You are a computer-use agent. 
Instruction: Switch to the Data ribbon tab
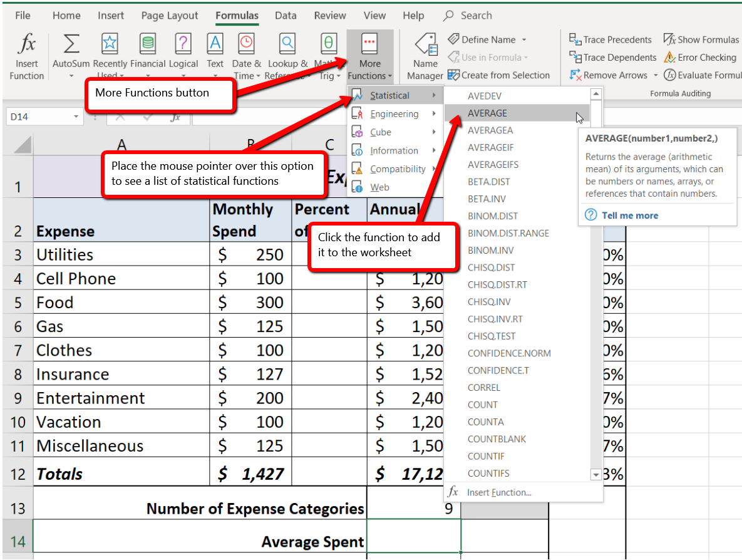click(x=286, y=15)
